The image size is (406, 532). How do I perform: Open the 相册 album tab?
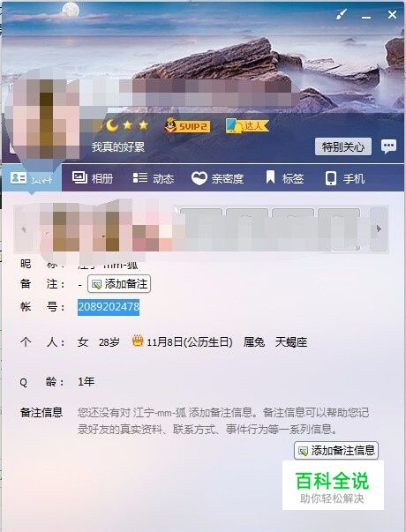(x=93, y=178)
